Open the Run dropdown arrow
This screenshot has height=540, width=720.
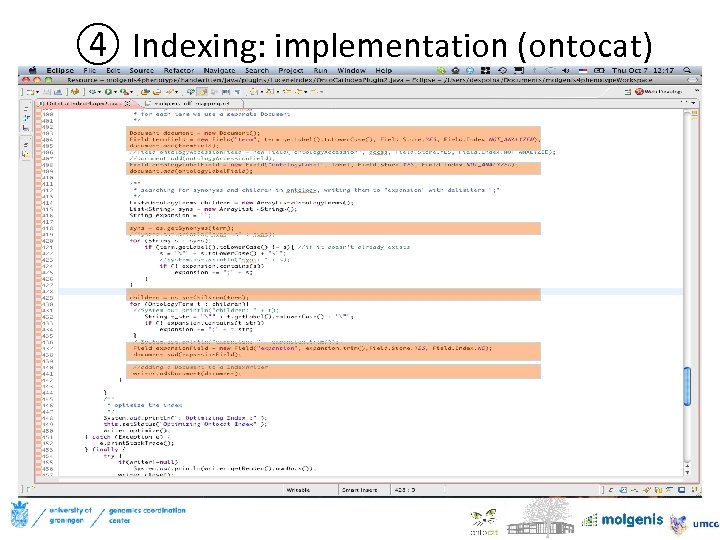click(115, 92)
